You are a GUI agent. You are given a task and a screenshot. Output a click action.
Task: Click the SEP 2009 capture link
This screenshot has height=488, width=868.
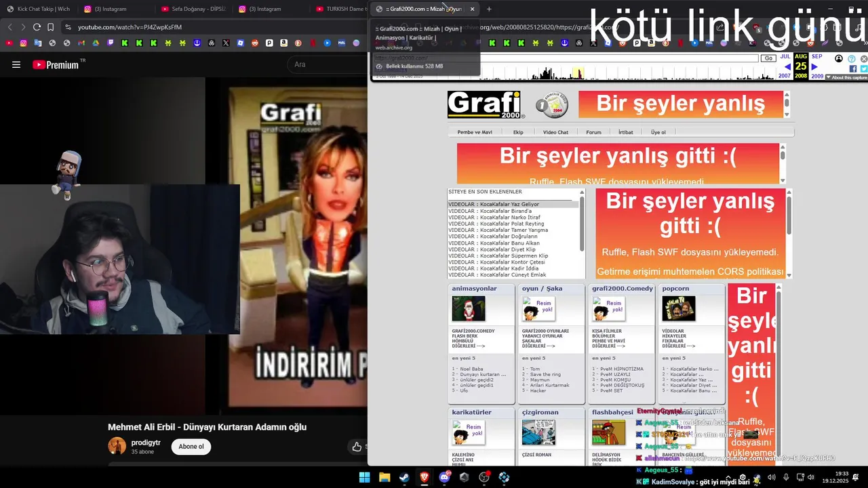[817, 66]
